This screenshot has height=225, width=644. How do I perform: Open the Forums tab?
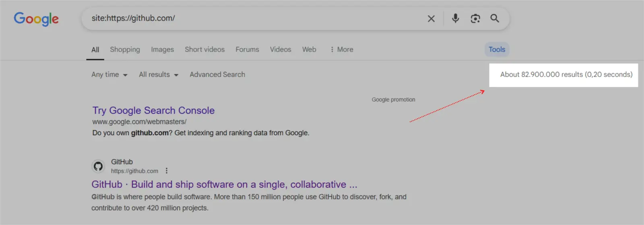pyautogui.click(x=247, y=49)
